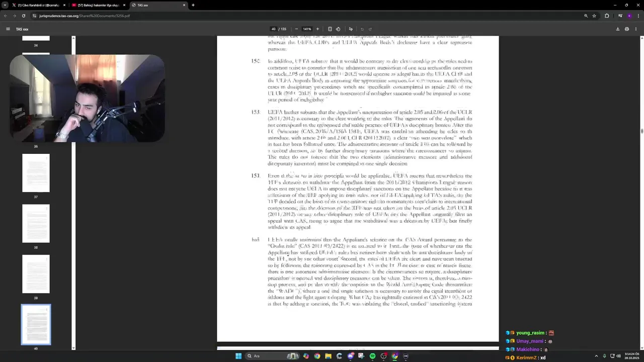Click the document vertical scrollbar thumb
Image resolution: width=644 pixels, height=362 pixels.
(641, 131)
